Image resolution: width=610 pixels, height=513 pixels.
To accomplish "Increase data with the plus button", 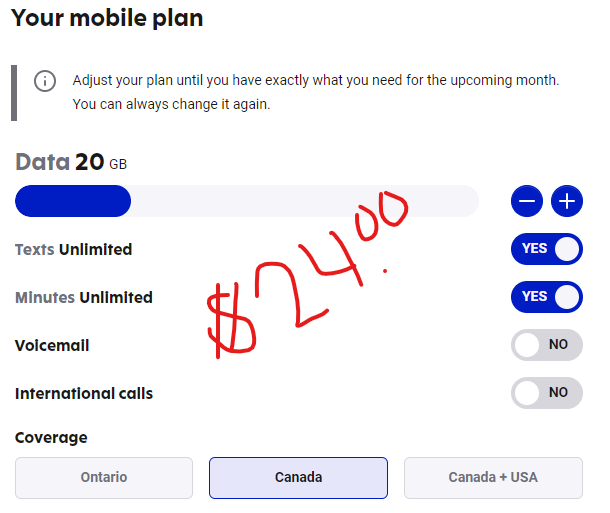I will [x=567, y=201].
